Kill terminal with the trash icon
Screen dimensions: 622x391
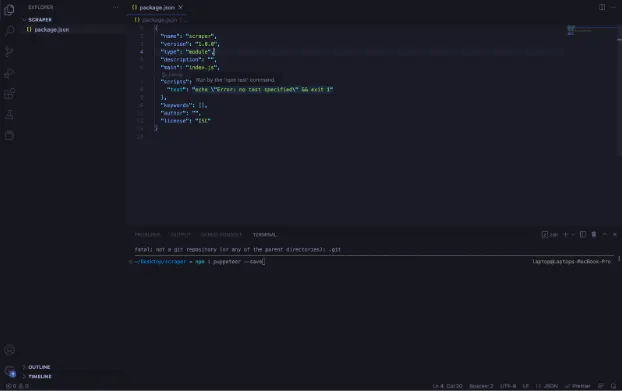click(594, 234)
